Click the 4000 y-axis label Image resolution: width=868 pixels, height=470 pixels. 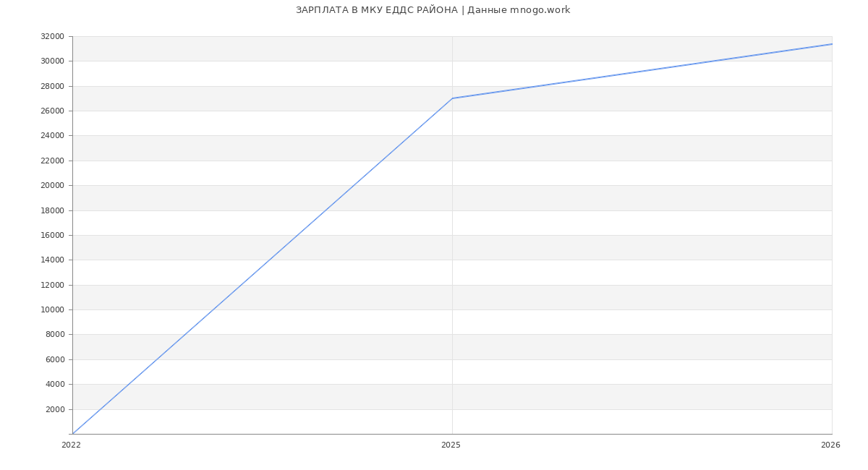(54, 385)
